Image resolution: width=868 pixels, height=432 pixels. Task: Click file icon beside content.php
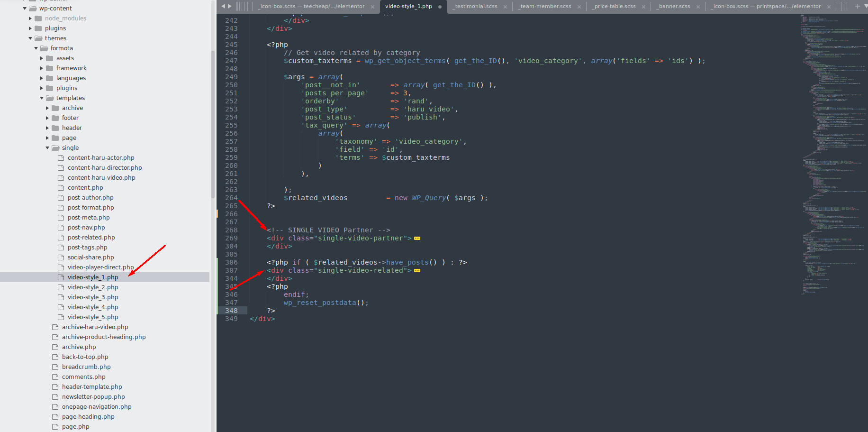pyautogui.click(x=61, y=188)
